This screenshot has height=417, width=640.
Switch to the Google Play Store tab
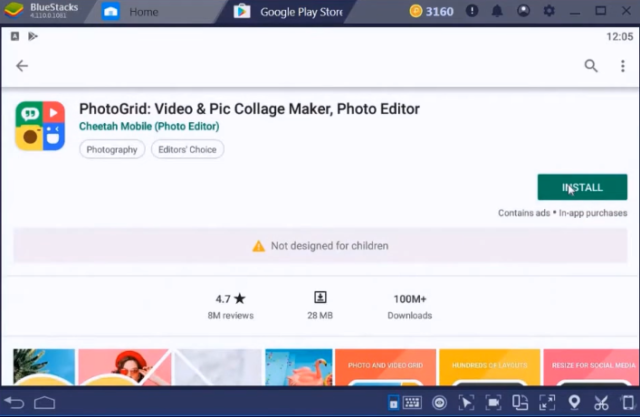[288, 12]
